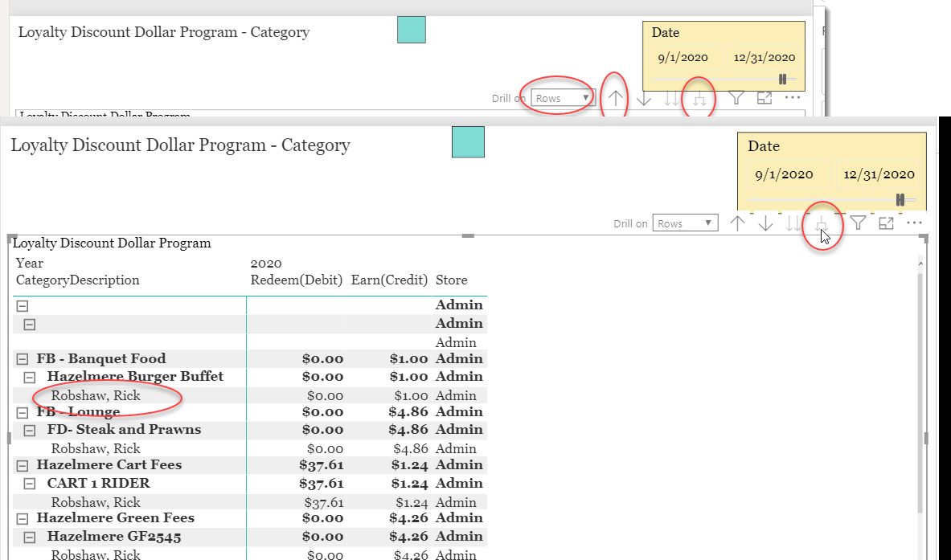Click date slider handle in back window
This screenshot has width=951, height=560.
[782, 80]
